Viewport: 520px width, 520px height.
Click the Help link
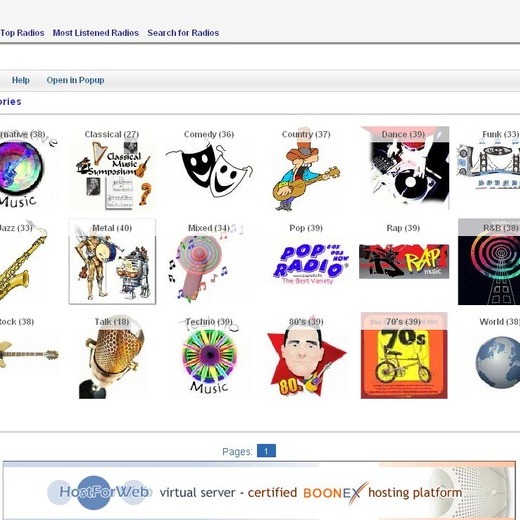pyautogui.click(x=21, y=80)
